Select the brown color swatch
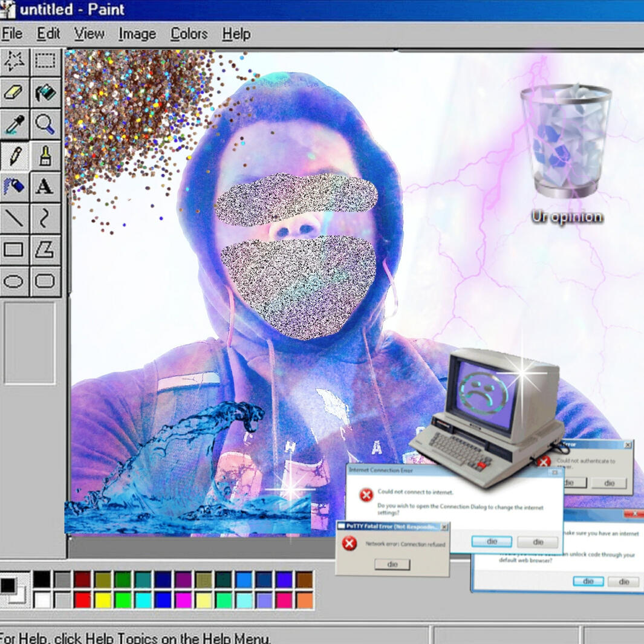Viewport: 644px width, 644px height. [x=304, y=579]
